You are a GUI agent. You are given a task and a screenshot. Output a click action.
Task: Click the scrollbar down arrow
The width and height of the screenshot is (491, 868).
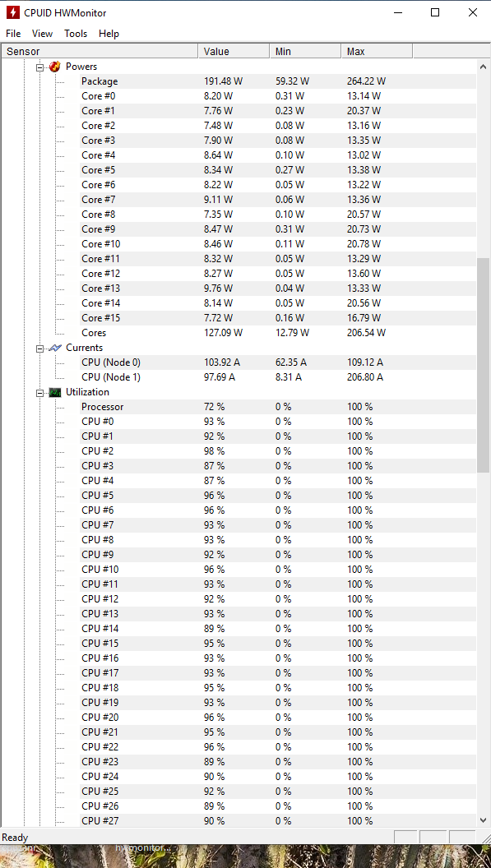pos(483,820)
